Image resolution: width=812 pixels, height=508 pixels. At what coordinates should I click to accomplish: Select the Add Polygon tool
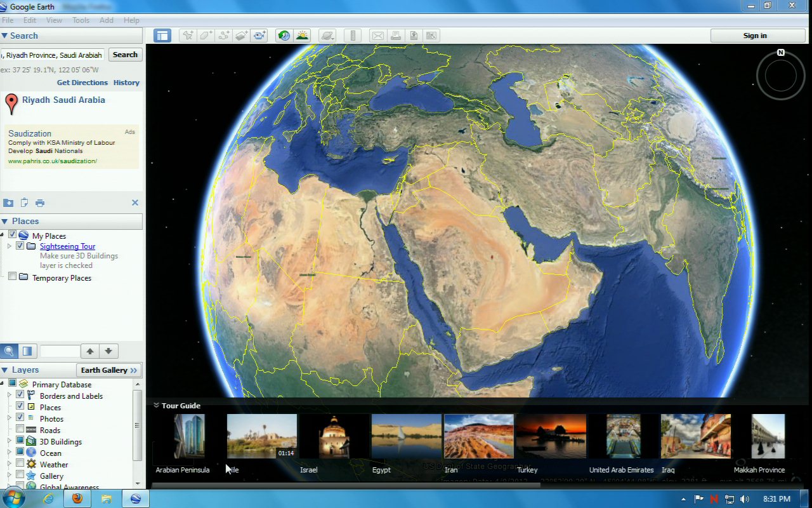206,36
